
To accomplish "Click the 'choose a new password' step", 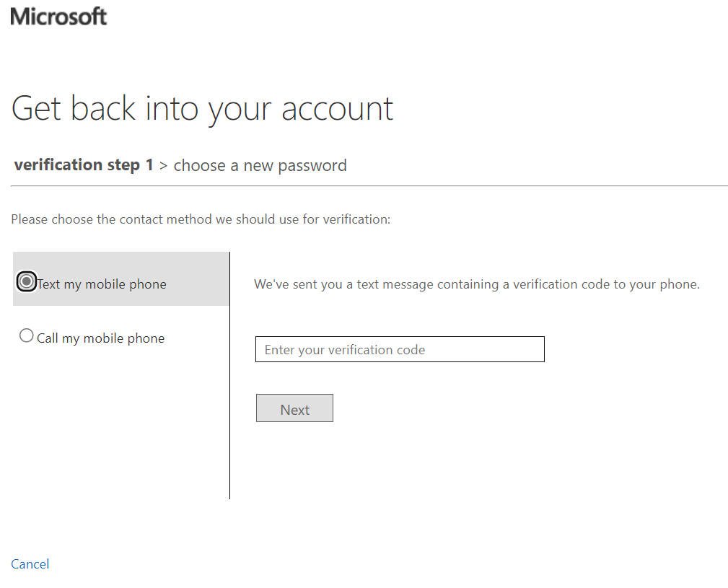I will [x=260, y=166].
